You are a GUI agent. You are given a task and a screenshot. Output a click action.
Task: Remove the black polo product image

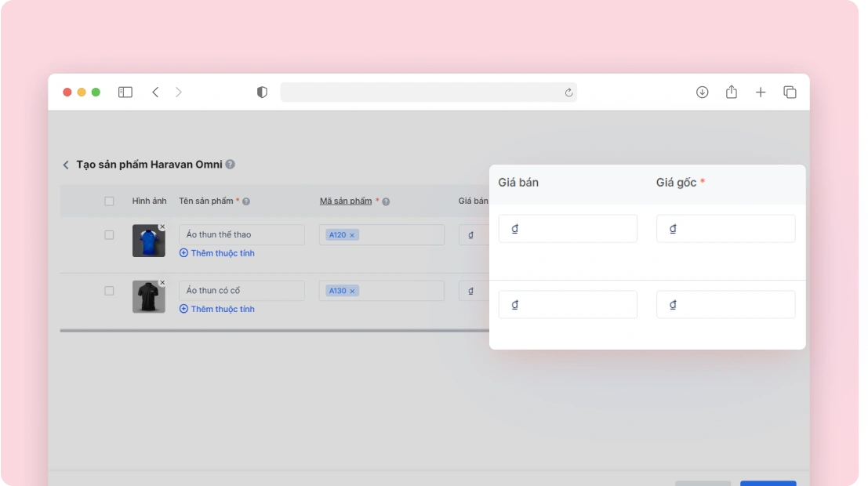[x=162, y=283]
